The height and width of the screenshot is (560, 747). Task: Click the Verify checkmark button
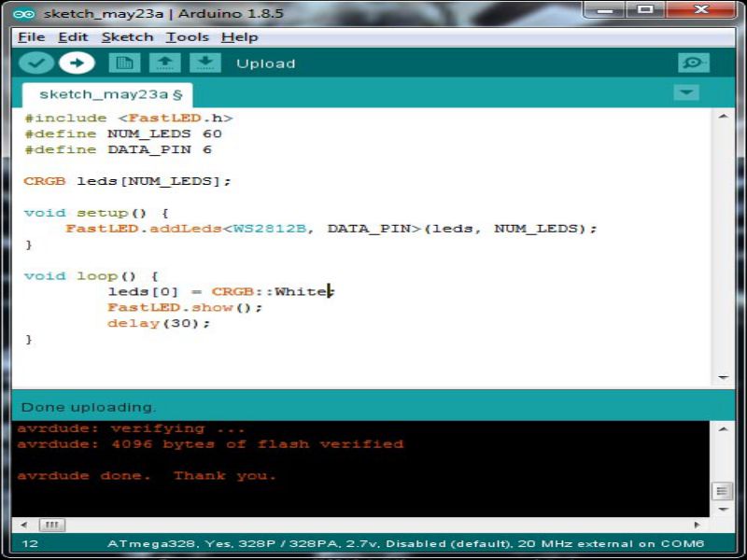tap(36, 63)
